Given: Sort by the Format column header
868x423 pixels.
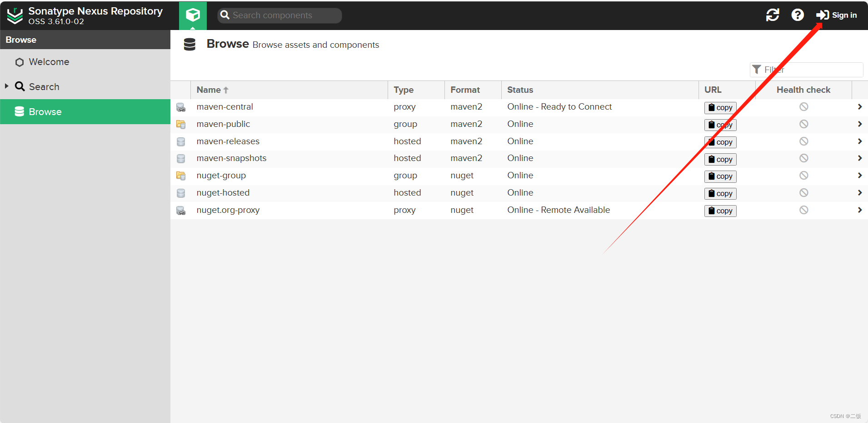Looking at the screenshot, I should (473, 90).
